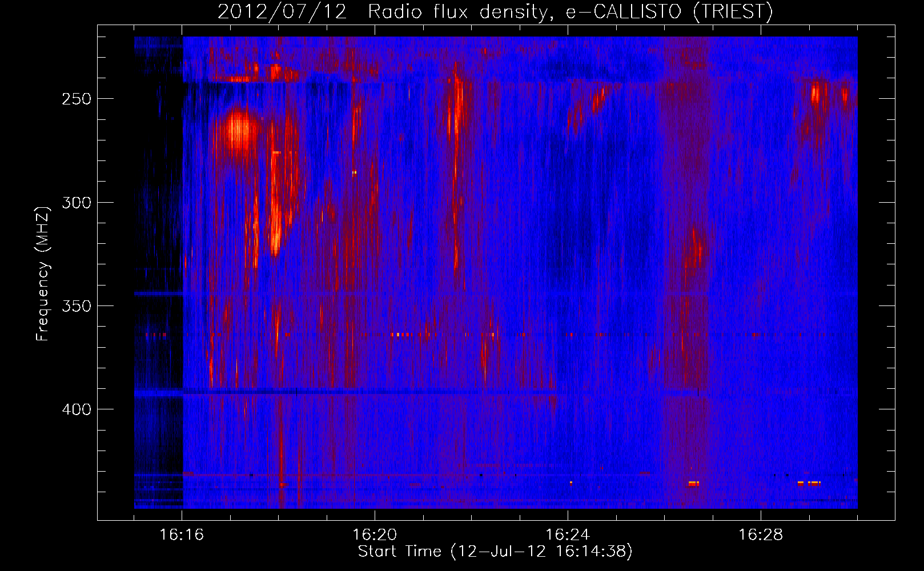924x571 pixels.
Task: Click the 250 frequency tick label
Action: (x=76, y=99)
